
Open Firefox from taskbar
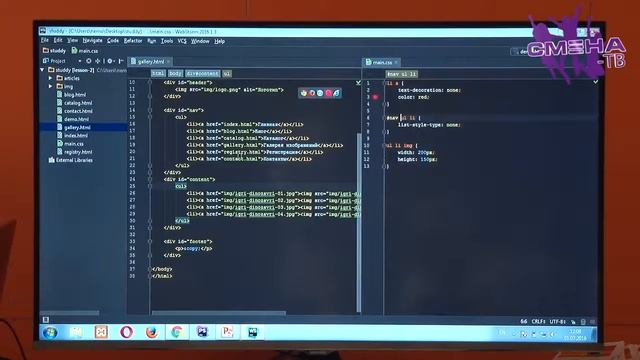pos(152,332)
